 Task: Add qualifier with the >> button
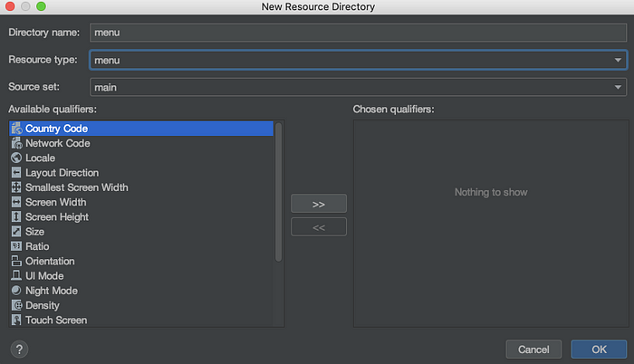click(x=319, y=204)
